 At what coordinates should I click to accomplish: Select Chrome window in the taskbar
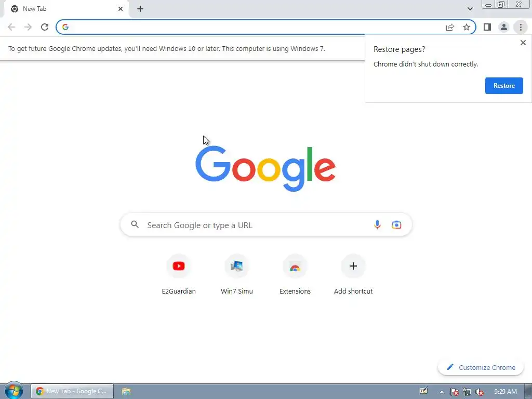click(x=72, y=391)
